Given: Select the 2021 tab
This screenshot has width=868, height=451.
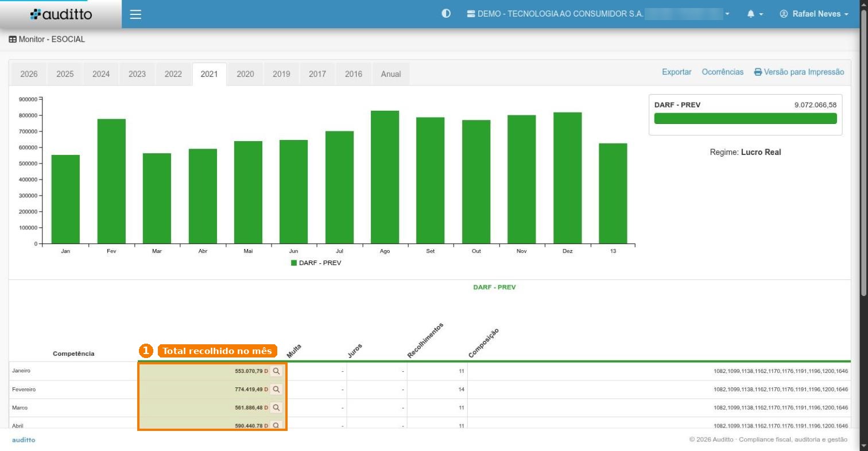Looking at the screenshot, I should [x=209, y=74].
